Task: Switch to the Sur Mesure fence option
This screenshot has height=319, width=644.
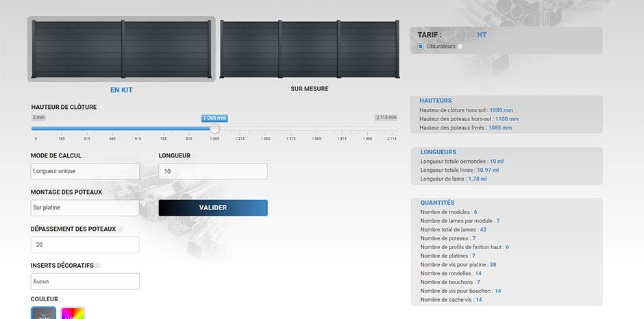Action: pyautogui.click(x=309, y=49)
